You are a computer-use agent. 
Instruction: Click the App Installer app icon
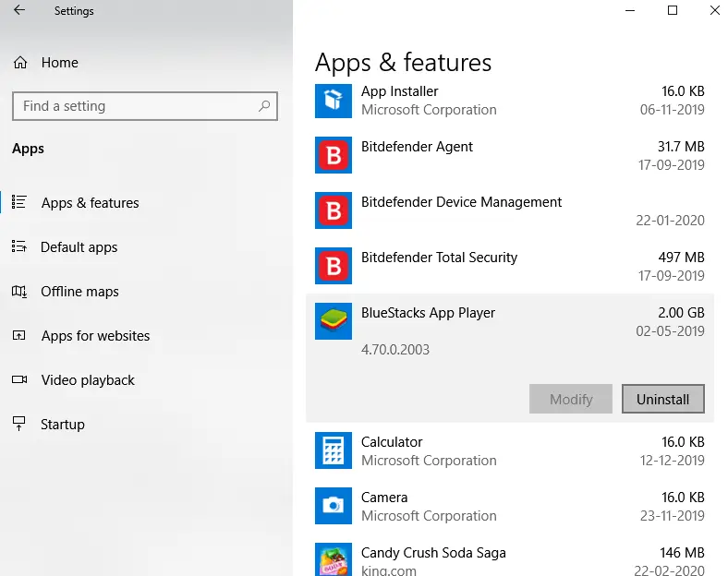tap(334, 101)
